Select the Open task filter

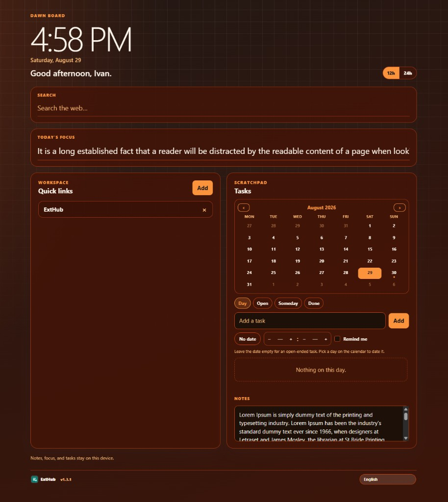pyautogui.click(x=262, y=303)
